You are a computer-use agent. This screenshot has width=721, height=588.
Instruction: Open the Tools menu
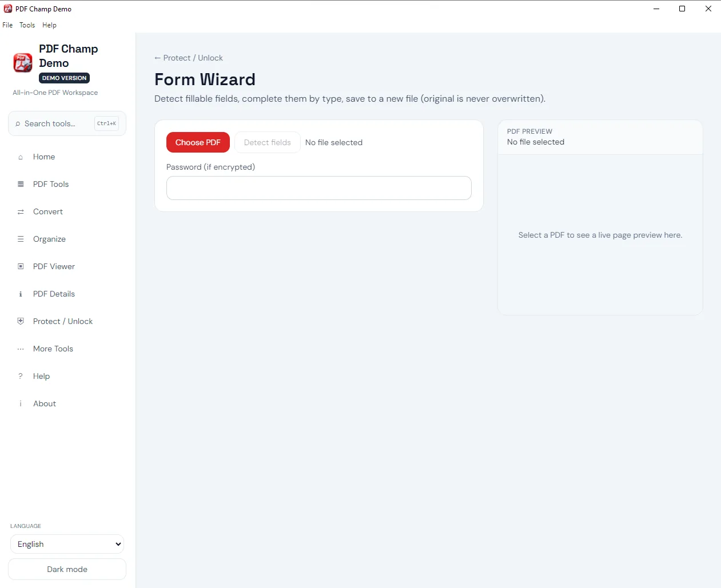click(x=27, y=25)
